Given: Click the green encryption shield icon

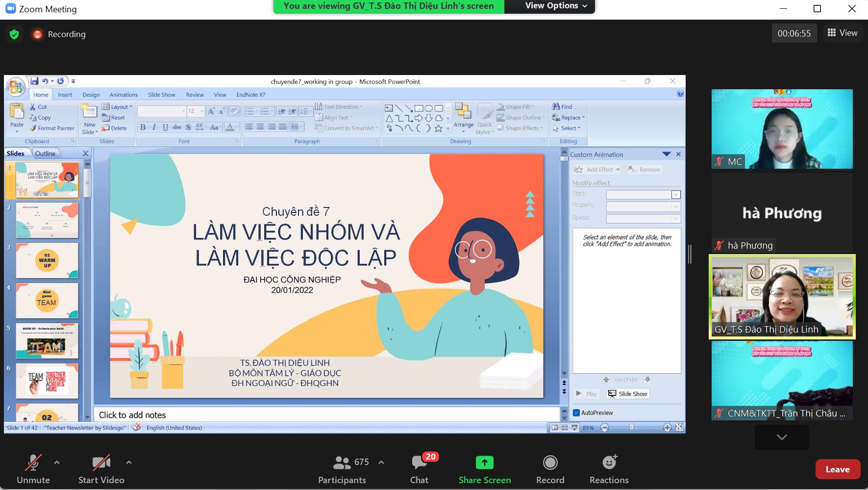Looking at the screenshot, I should point(14,34).
